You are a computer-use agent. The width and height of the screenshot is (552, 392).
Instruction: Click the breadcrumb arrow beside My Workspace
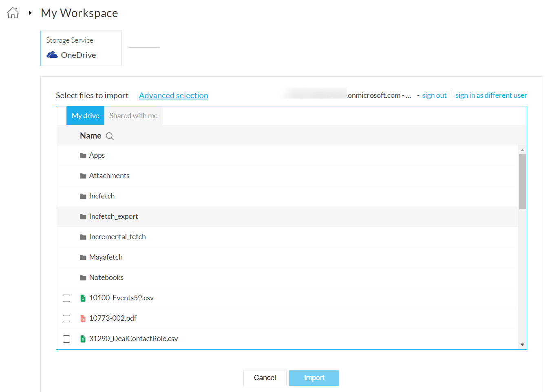30,13
